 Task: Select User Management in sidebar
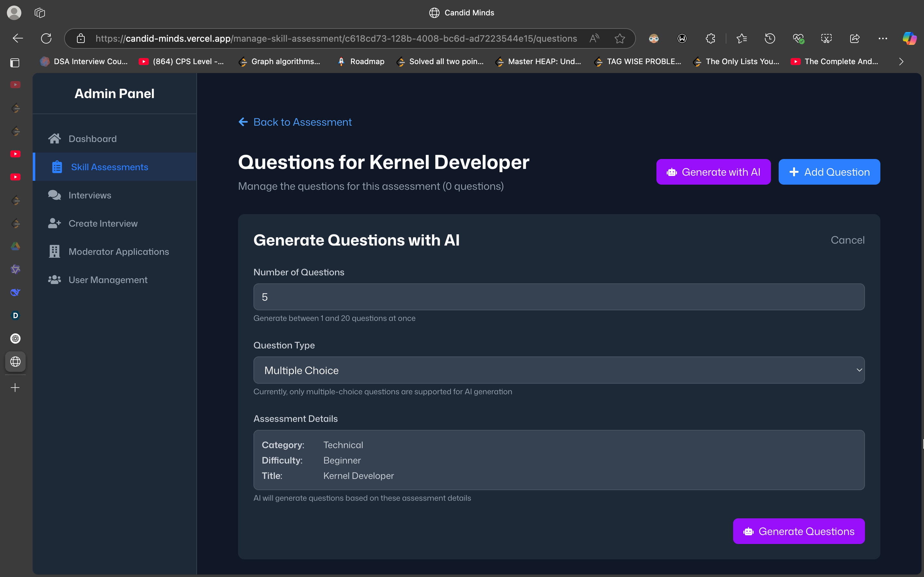pyautogui.click(x=108, y=280)
